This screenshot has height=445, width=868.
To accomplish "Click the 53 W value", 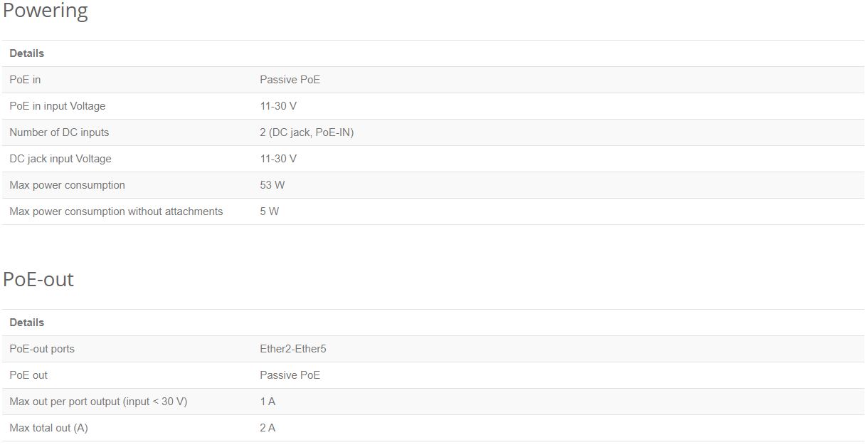I will 272,185.
